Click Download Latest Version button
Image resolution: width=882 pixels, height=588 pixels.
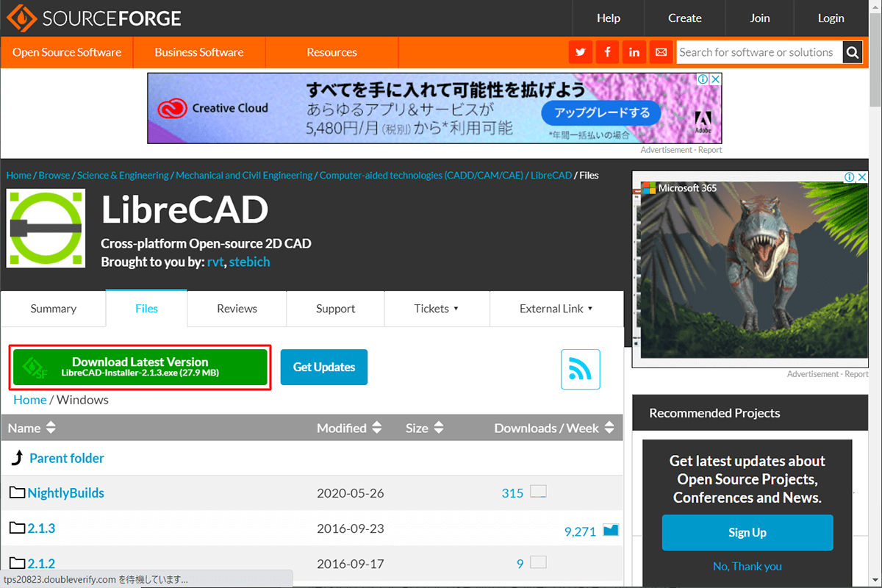click(140, 367)
